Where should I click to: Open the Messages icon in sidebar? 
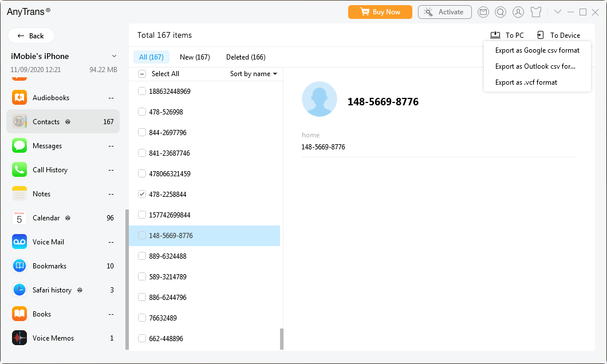coord(19,146)
